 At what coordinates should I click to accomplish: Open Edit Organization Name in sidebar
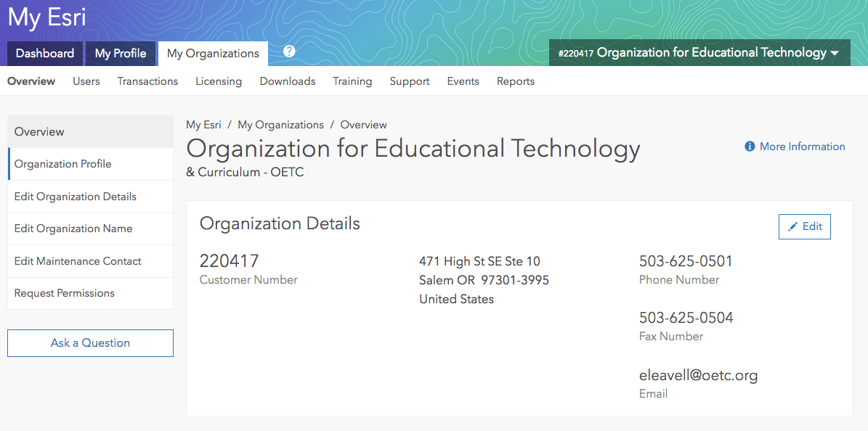point(90,229)
